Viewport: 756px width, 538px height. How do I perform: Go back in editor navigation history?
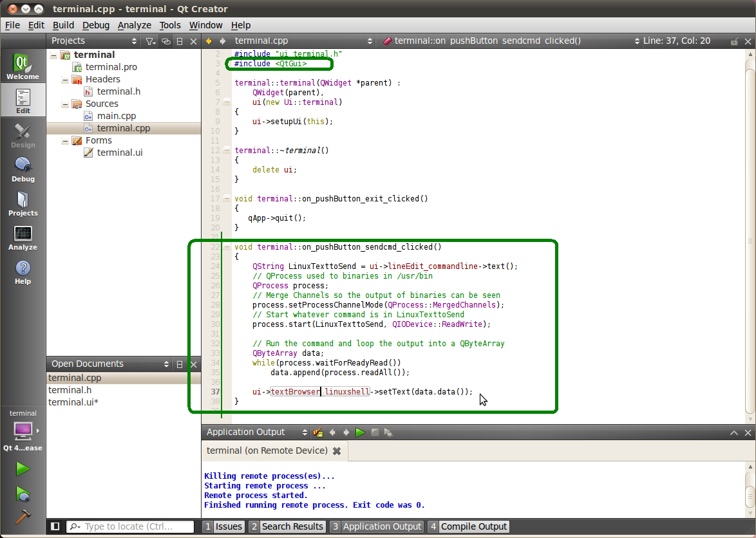click(209, 41)
